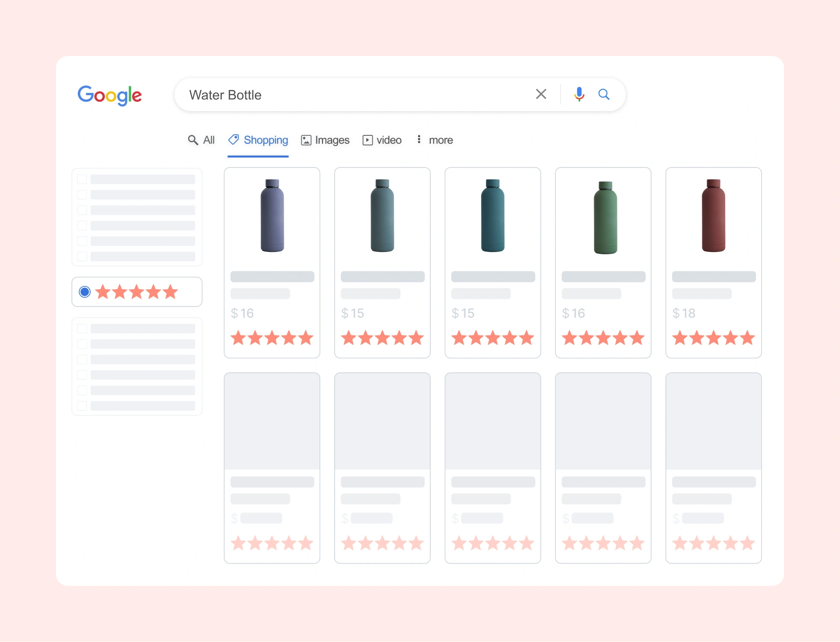
Task: Open the green water bottle product image
Action: tap(605, 217)
